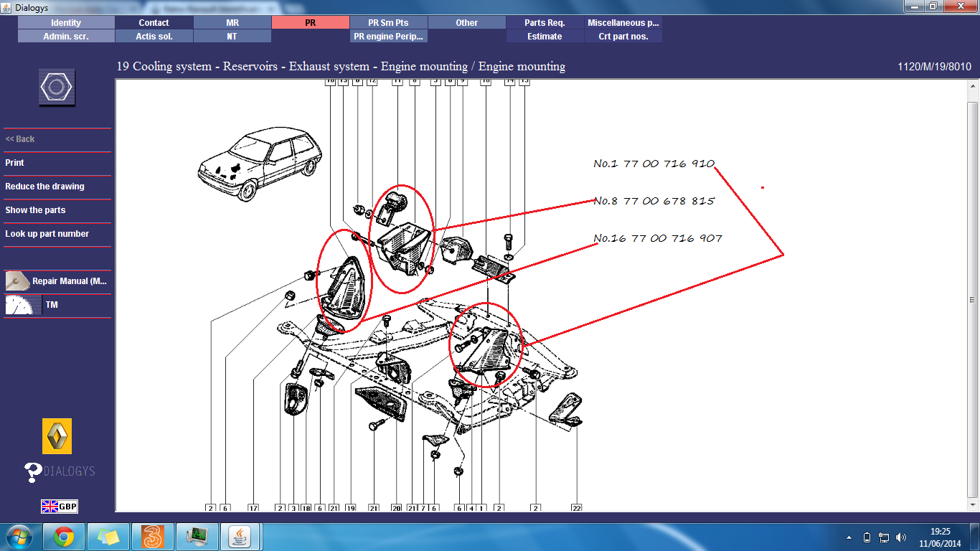
Task: Open the Estimate tab
Action: [x=545, y=36]
